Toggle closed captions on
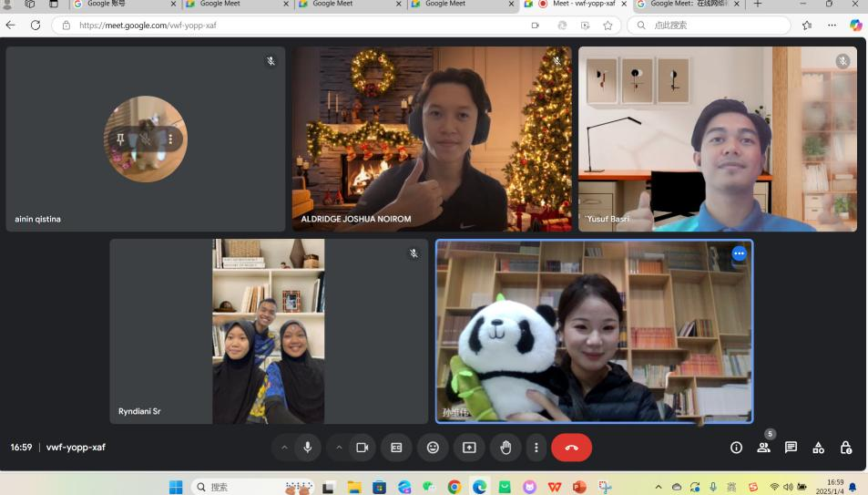 click(x=396, y=448)
